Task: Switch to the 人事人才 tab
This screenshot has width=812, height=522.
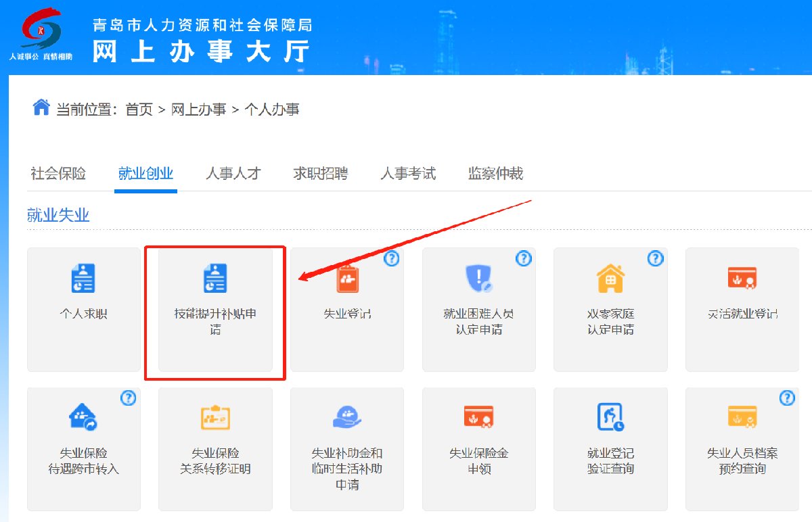Action: [233, 174]
